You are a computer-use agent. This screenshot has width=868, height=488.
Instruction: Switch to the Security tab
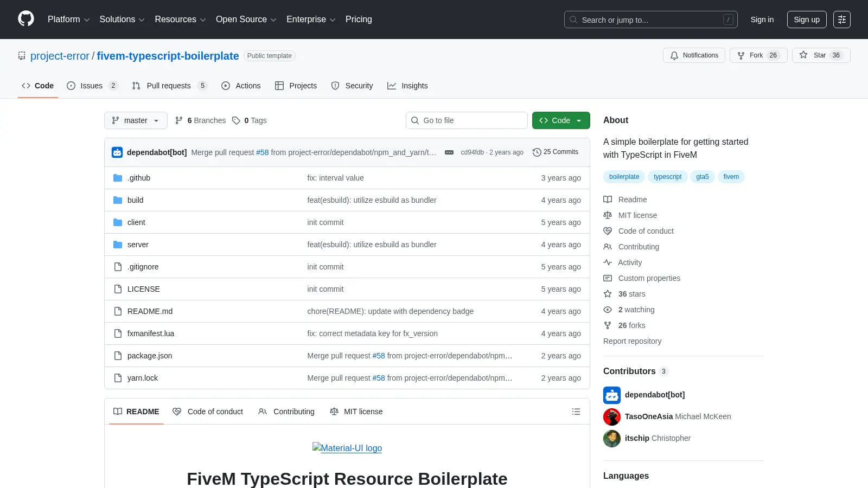pyautogui.click(x=352, y=86)
